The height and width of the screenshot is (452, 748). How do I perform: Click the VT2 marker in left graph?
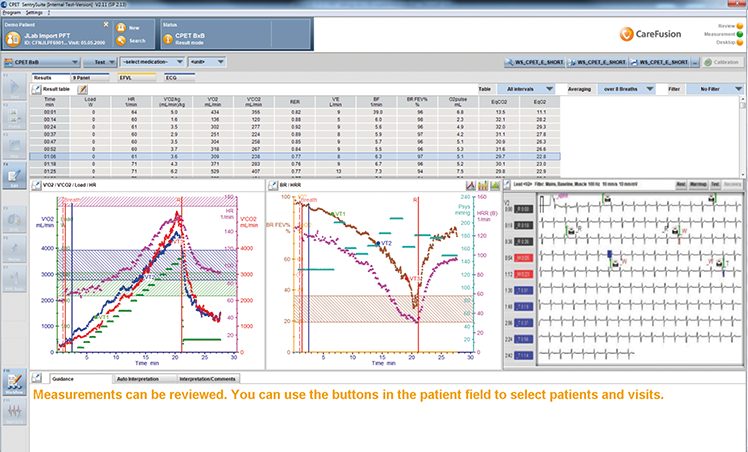[x=148, y=277]
